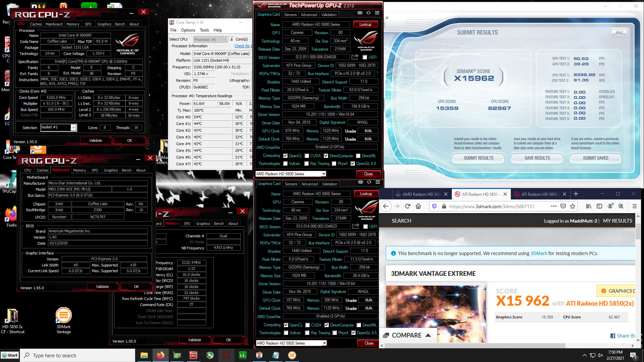
Task: Click the refresh icon in the bottom GPU-Z window
Action: tap(369, 182)
